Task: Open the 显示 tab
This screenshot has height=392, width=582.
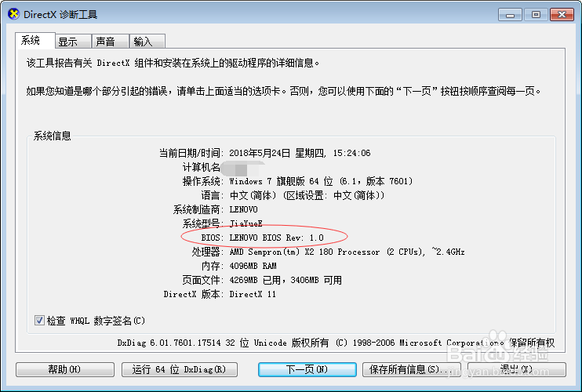Action: [x=73, y=42]
